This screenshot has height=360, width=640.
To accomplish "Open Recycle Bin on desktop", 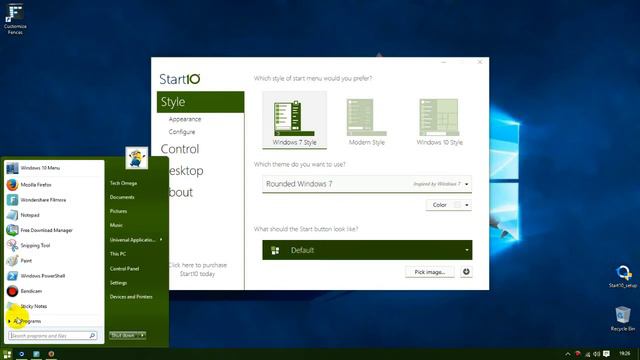I will (x=623, y=319).
